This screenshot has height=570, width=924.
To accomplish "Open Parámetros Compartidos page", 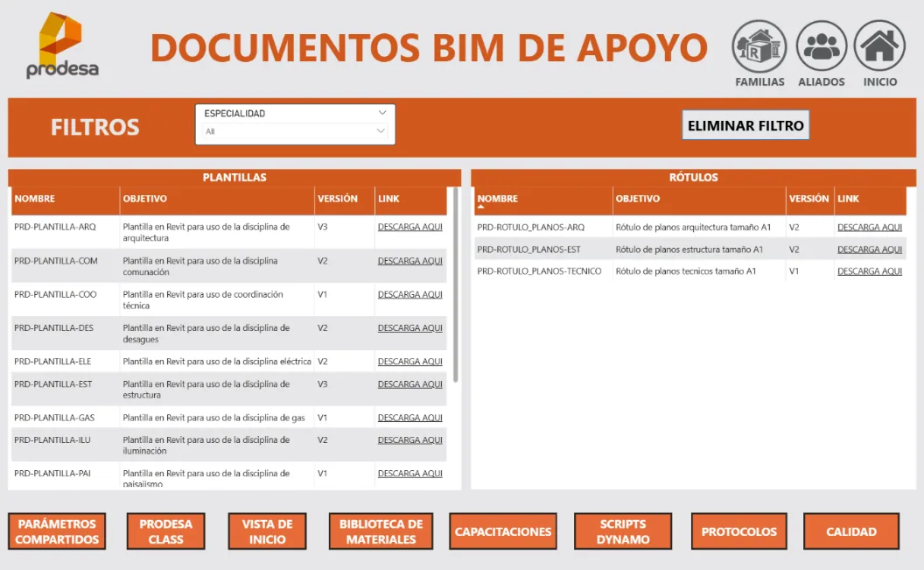I will (57, 531).
